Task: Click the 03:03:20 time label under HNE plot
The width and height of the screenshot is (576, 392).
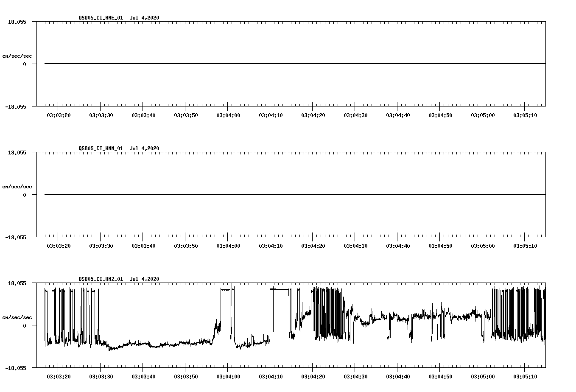Action: coord(59,115)
